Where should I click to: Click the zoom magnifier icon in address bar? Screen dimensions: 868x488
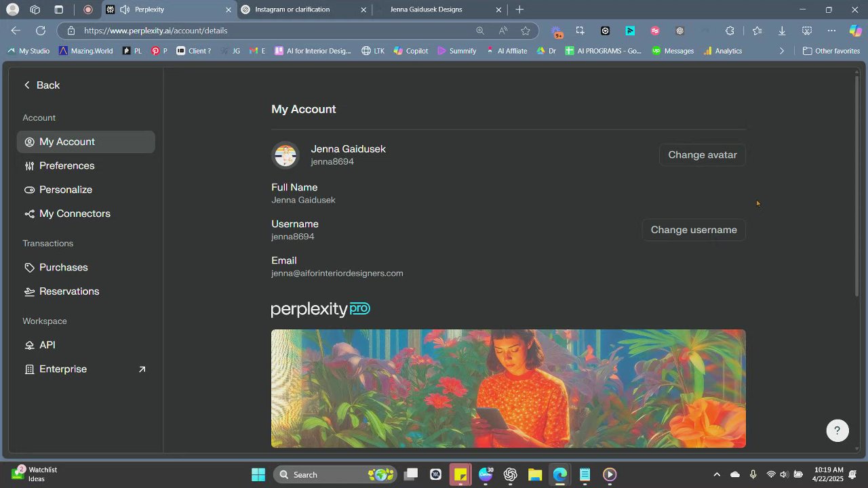point(480,30)
